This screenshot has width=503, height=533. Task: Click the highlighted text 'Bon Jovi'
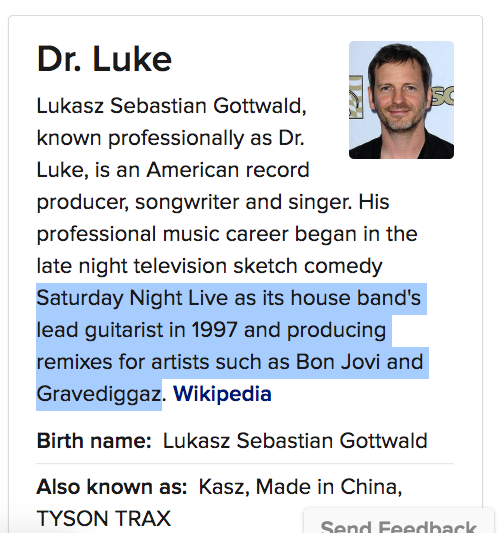point(338,362)
